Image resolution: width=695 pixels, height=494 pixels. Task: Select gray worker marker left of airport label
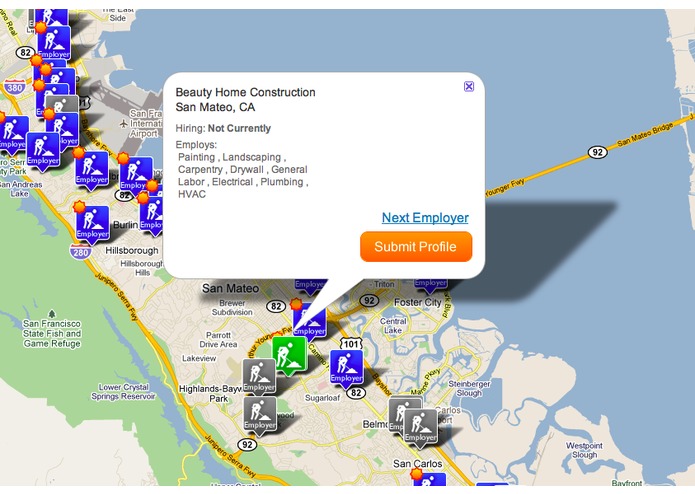[62, 105]
